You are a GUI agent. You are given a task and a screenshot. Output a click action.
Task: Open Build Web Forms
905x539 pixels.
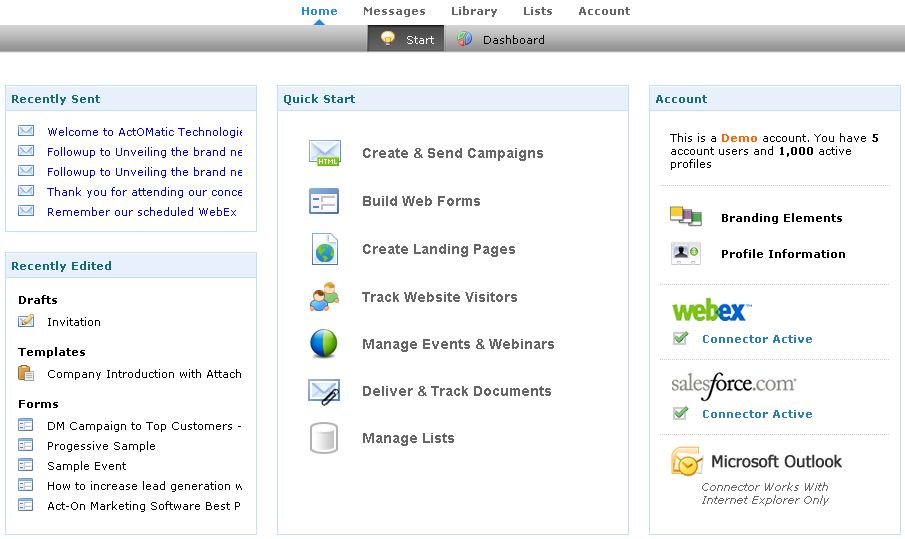pos(421,201)
